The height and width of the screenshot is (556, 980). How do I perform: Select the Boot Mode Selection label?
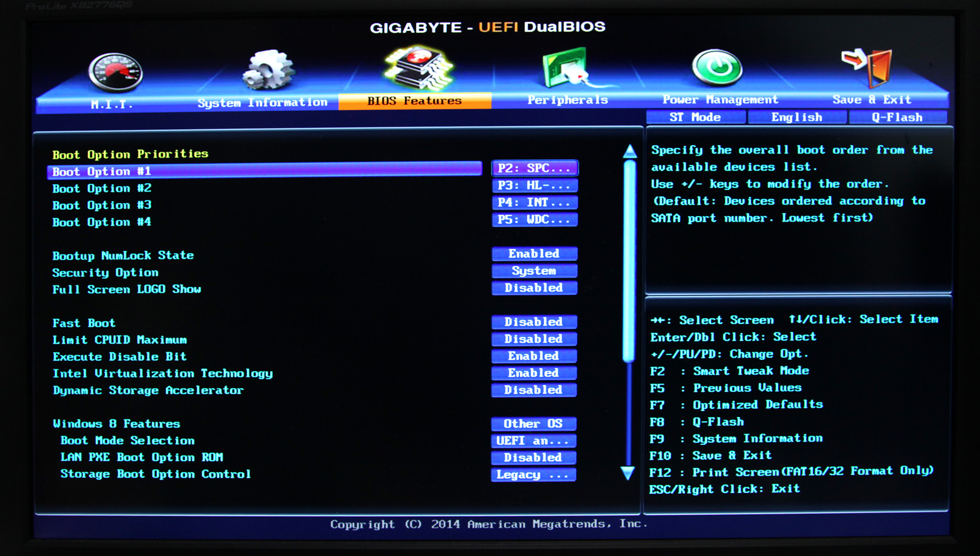pos(128,441)
